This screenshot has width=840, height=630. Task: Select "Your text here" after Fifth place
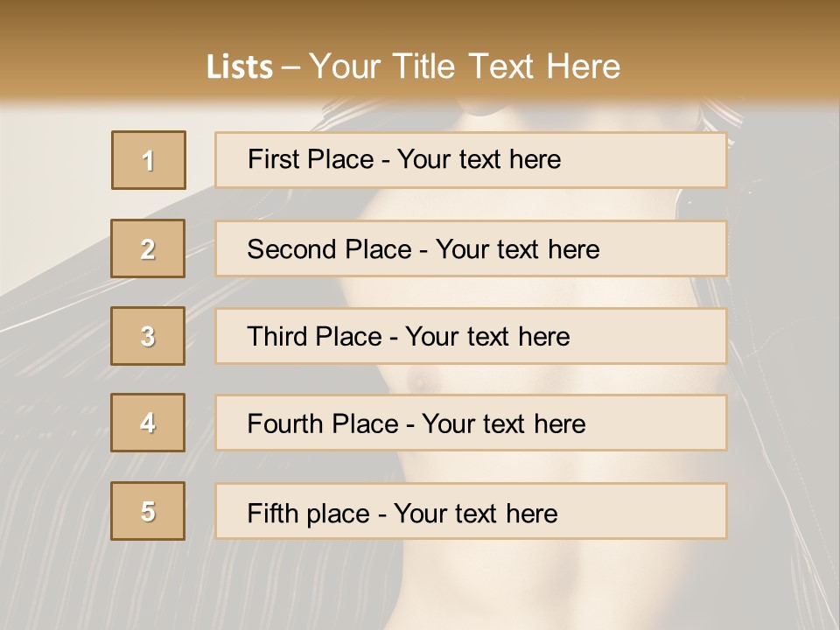click(476, 514)
